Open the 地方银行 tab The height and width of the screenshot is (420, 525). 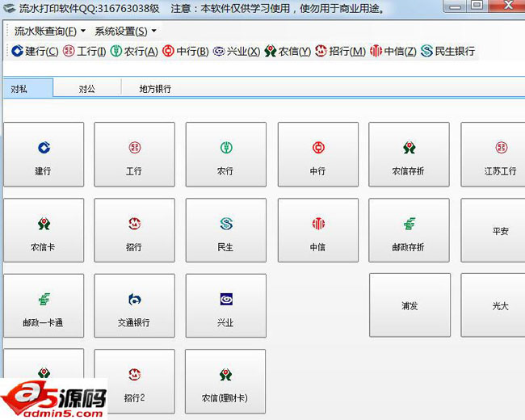tap(155, 89)
